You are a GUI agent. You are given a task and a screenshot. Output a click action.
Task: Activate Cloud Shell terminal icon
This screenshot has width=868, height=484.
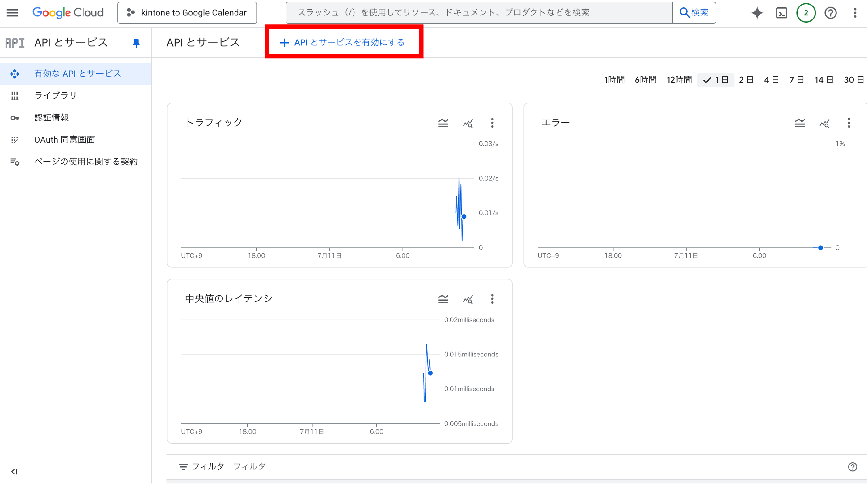click(x=781, y=13)
